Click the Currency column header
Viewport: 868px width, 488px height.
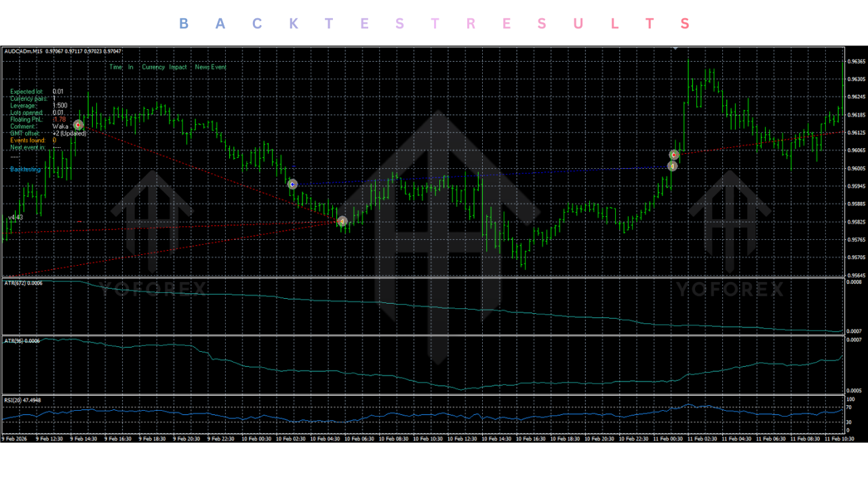(x=153, y=67)
